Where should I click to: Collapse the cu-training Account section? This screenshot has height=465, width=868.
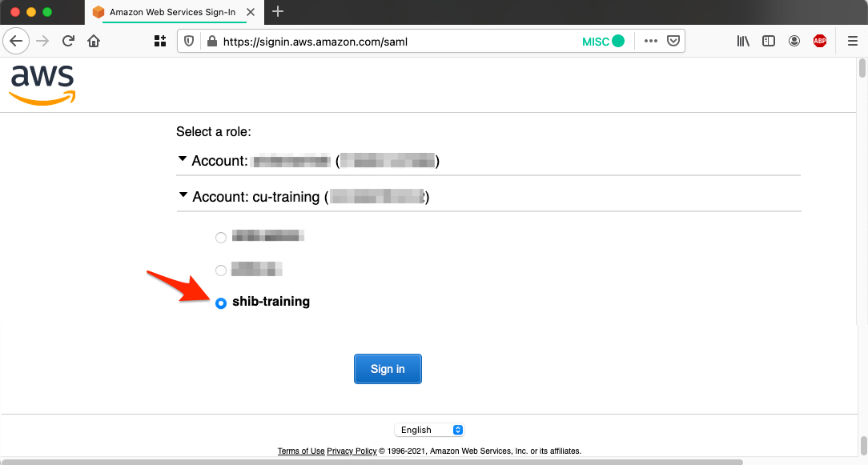coord(183,194)
